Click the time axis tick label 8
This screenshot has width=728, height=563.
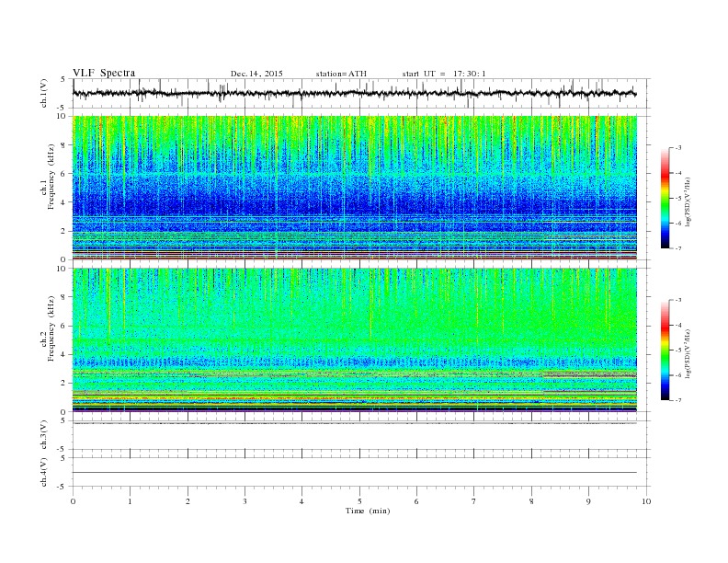click(531, 501)
